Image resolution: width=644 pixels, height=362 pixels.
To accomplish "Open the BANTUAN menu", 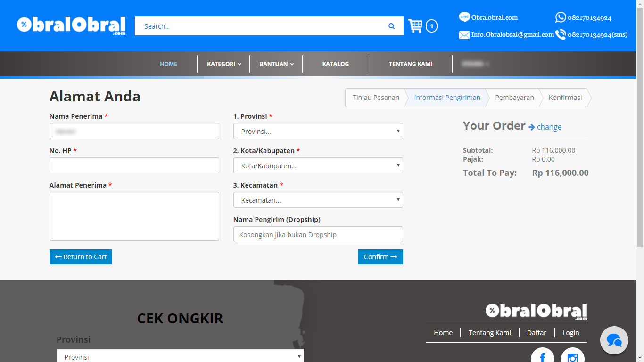I will (x=276, y=64).
